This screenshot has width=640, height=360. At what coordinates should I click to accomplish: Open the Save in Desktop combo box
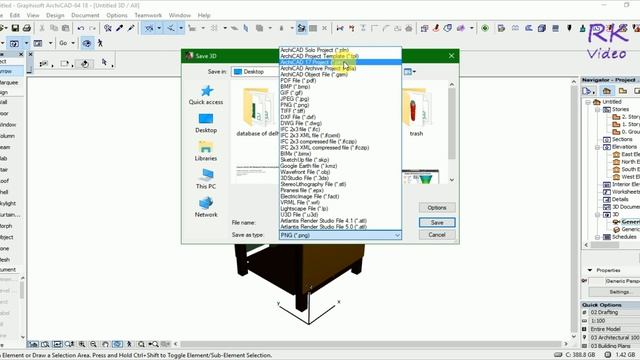pyautogui.click(x=255, y=72)
